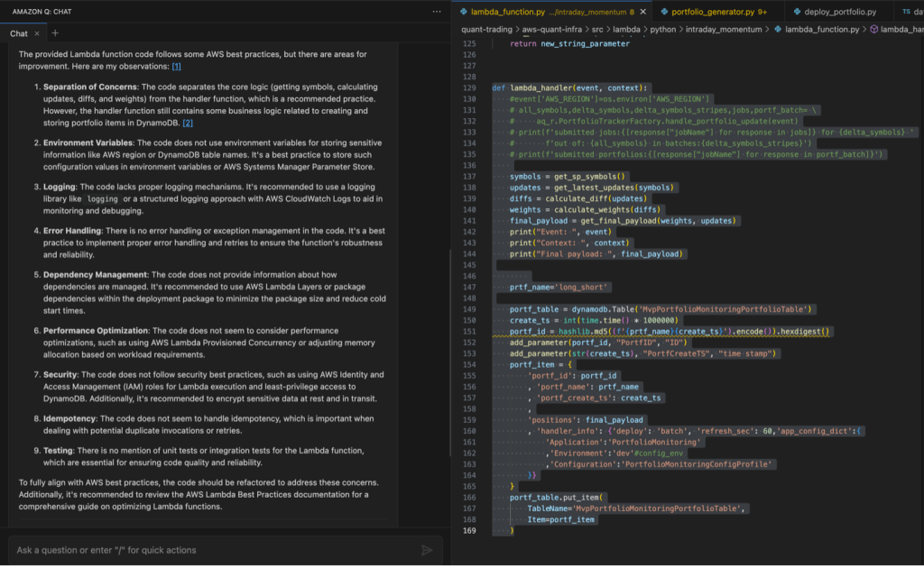Viewport: 924px width, 568px height.
Task: Click the send message paper-plane icon
Action: (427, 550)
